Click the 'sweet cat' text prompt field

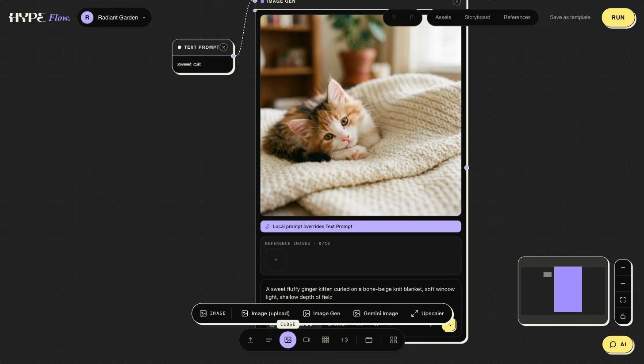click(x=203, y=64)
